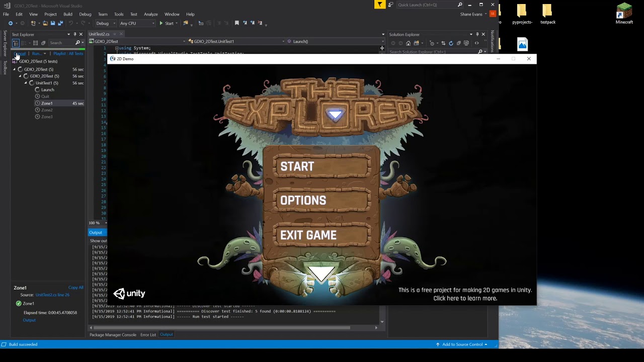This screenshot has width=644, height=362.
Task: Click the yellow notification flag icon
Action: (x=380, y=5)
